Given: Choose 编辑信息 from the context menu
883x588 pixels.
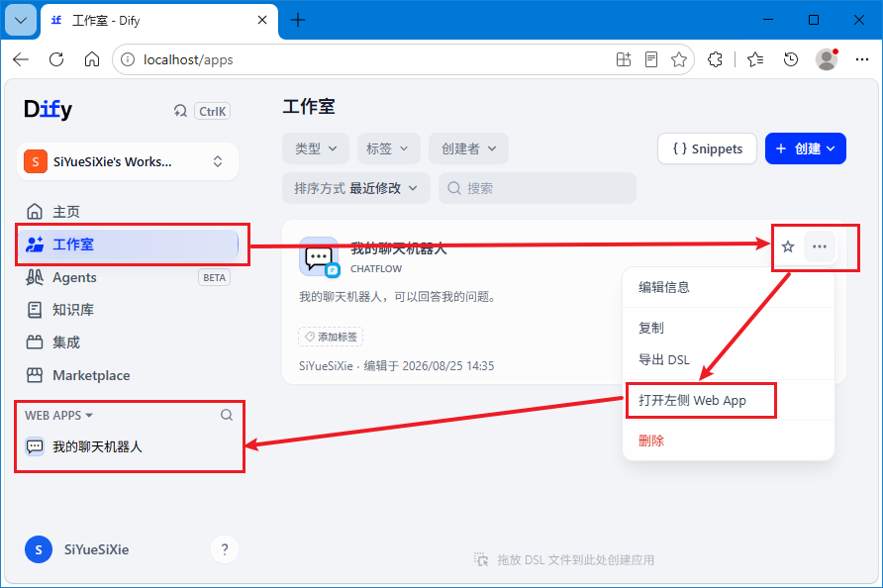Looking at the screenshot, I should (x=729, y=287).
